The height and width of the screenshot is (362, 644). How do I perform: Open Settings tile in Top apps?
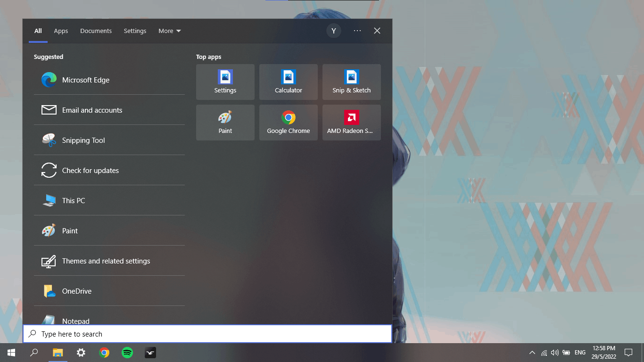click(225, 82)
